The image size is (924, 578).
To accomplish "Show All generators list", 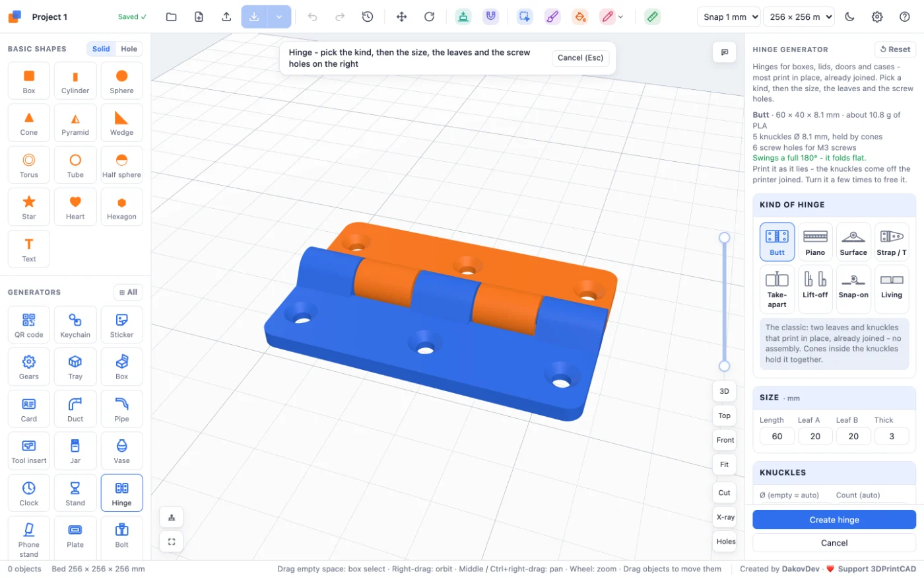I will pos(128,292).
